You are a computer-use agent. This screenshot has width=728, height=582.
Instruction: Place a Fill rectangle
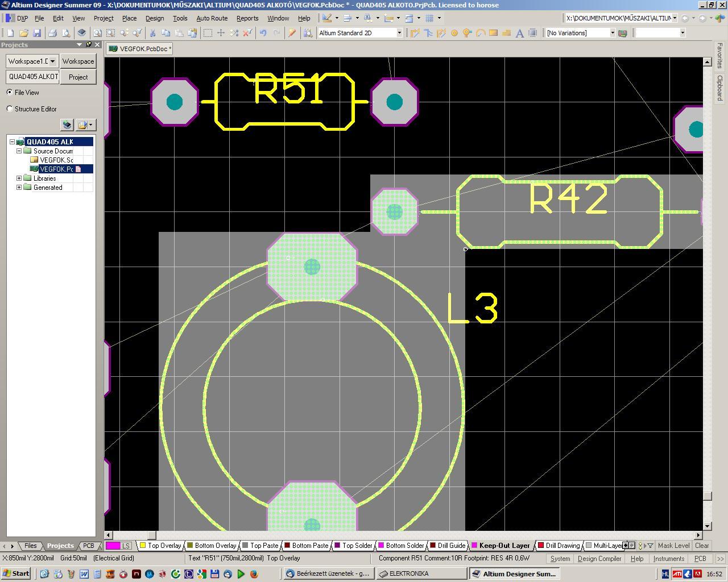tap(494, 33)
